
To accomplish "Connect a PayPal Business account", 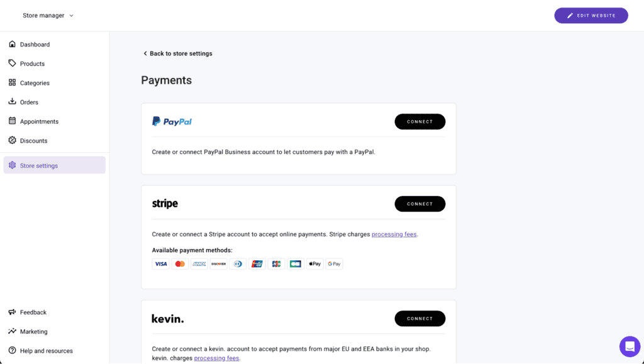I will click(419, 121).
